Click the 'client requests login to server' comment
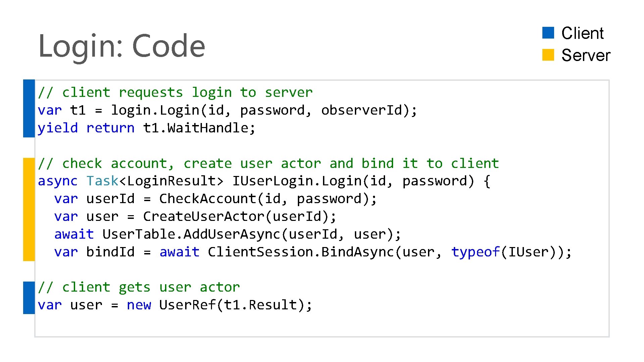Screen dimensions: 644x362 [175, 93]
